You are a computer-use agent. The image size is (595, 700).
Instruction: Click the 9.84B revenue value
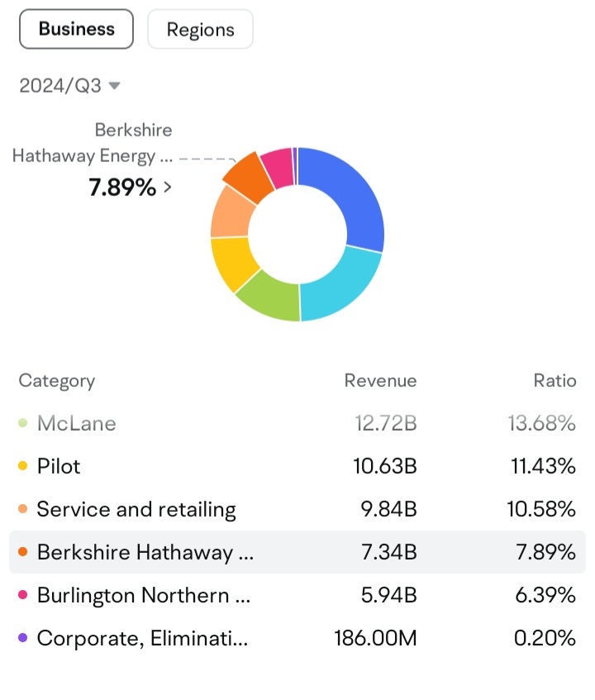click(388, 509)
